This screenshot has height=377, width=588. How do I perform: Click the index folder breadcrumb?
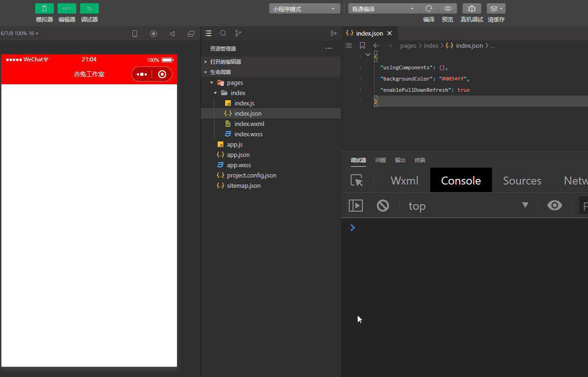tap(431, 45)
